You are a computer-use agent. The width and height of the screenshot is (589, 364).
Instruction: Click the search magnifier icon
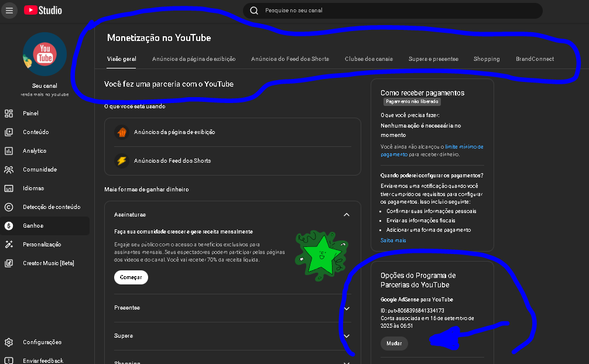point(254,11)
